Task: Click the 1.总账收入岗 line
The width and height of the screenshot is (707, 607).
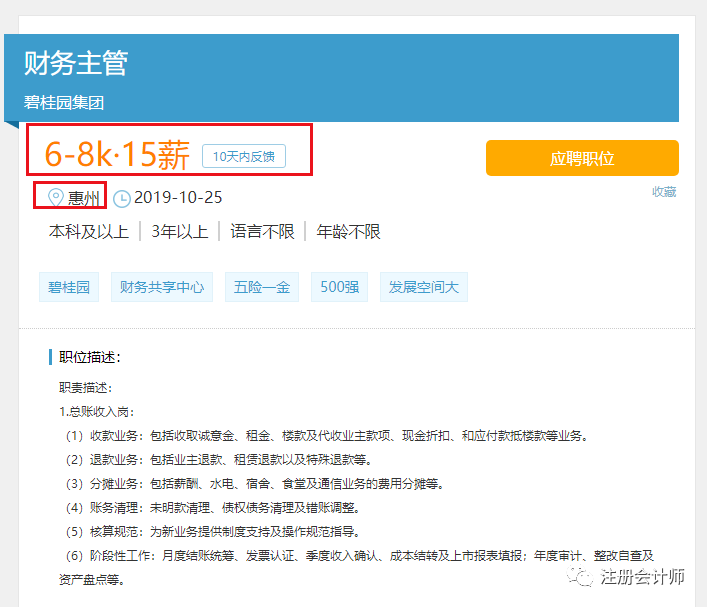Action: (x=96, y=412)
